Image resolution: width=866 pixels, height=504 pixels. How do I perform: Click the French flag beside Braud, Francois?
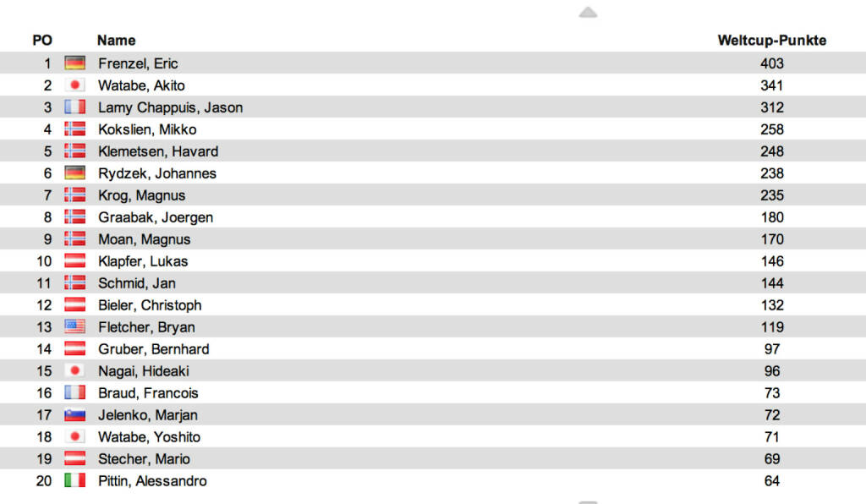[75, 393]
